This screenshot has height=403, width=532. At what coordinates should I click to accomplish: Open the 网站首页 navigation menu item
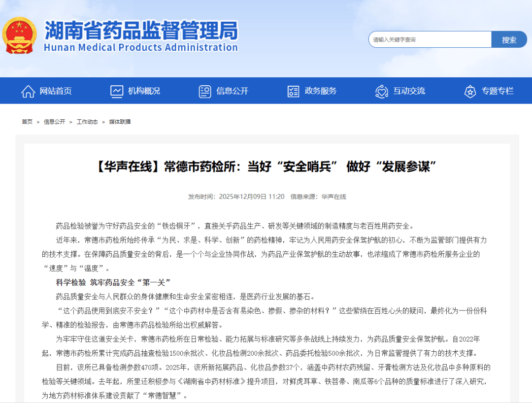(56, 91)
